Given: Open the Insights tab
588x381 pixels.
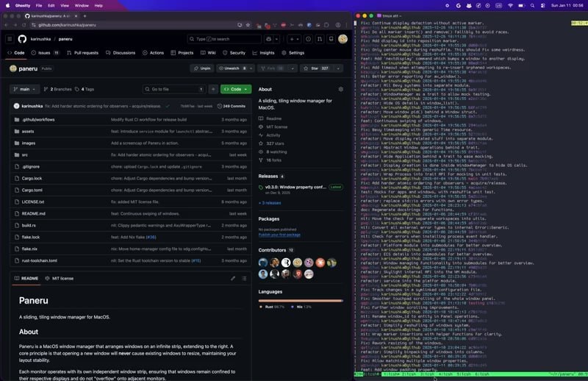Looking at the screenshot, I should 263,53.
